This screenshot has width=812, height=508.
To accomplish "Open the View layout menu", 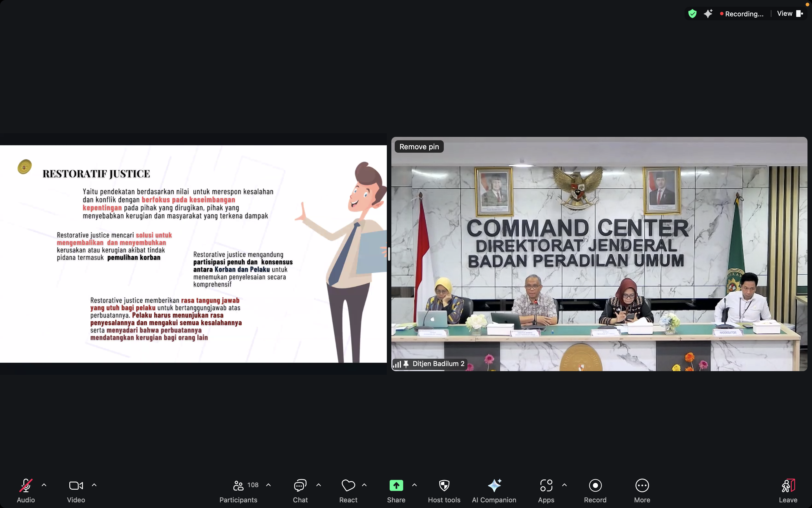I will 790,14.
